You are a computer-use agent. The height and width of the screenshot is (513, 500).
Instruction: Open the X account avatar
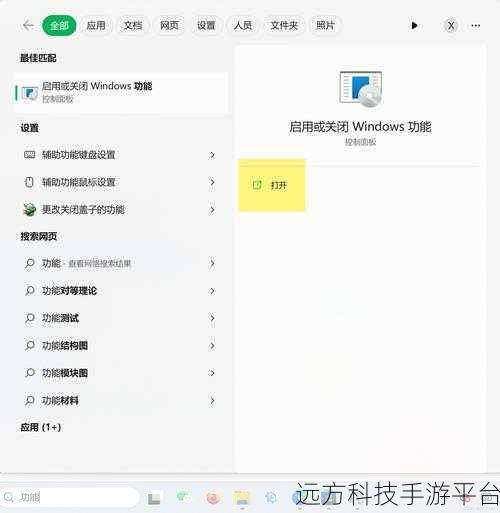pyautogui.click(x=451, y=26)
